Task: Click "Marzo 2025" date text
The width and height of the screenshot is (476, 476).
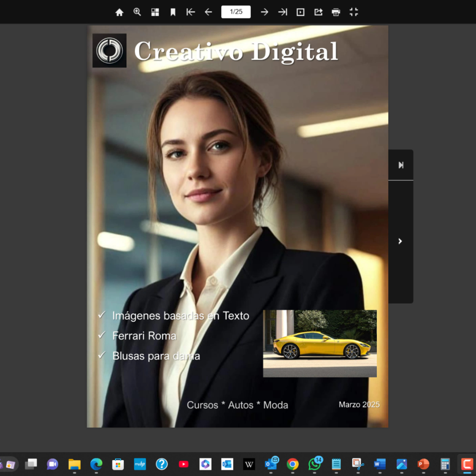Action: point(359,405)
